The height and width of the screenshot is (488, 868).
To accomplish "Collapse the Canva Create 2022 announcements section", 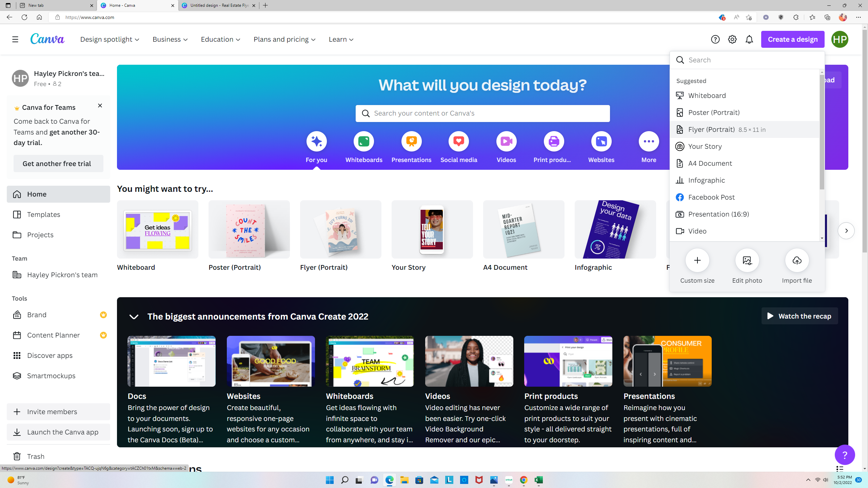I will click(134, 317).
